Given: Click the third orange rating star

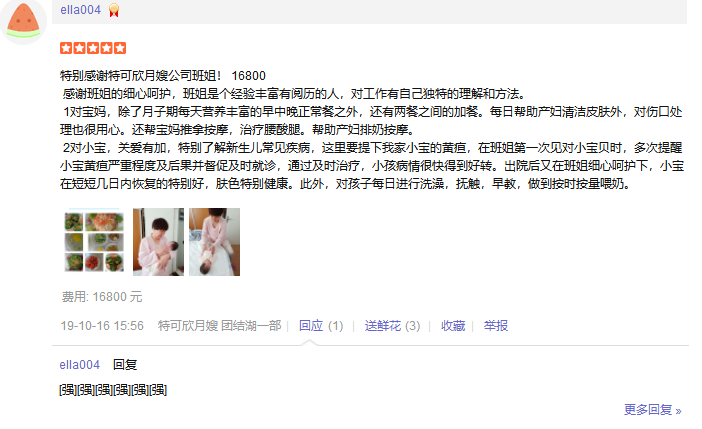Looking at the screenshot, I should (93, 48).
